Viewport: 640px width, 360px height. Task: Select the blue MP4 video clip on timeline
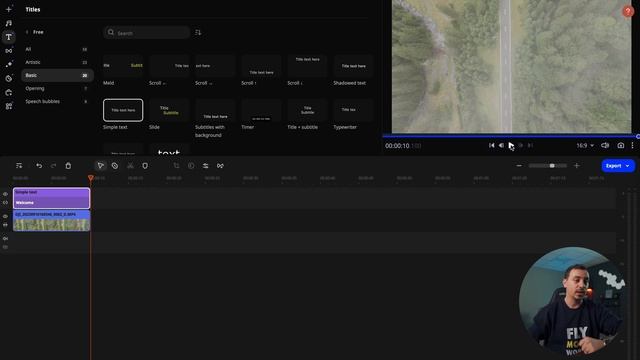[x=51, y=221]
